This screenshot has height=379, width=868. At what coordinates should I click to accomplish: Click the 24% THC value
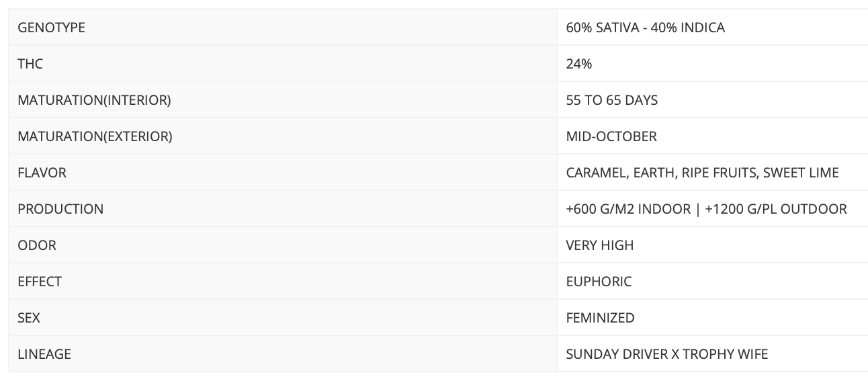(579, 64)
